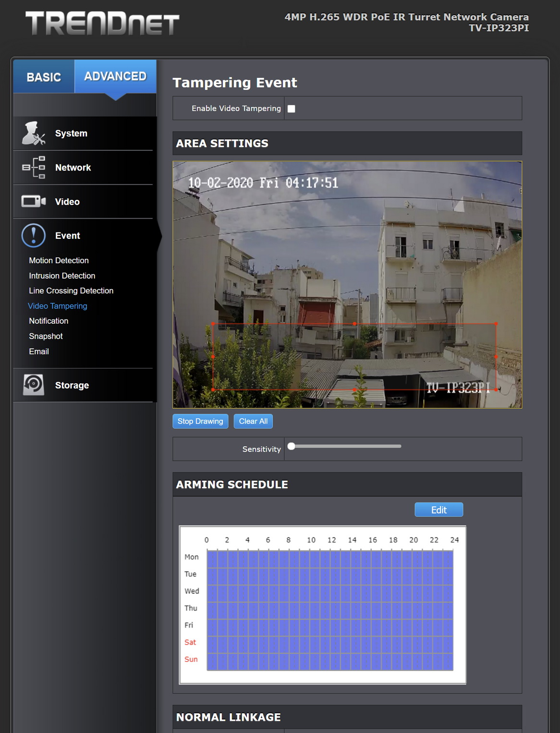Screen dimensions: 560x733
Task: Click the hour 24 label in schedule
Action: coord(454,540)
